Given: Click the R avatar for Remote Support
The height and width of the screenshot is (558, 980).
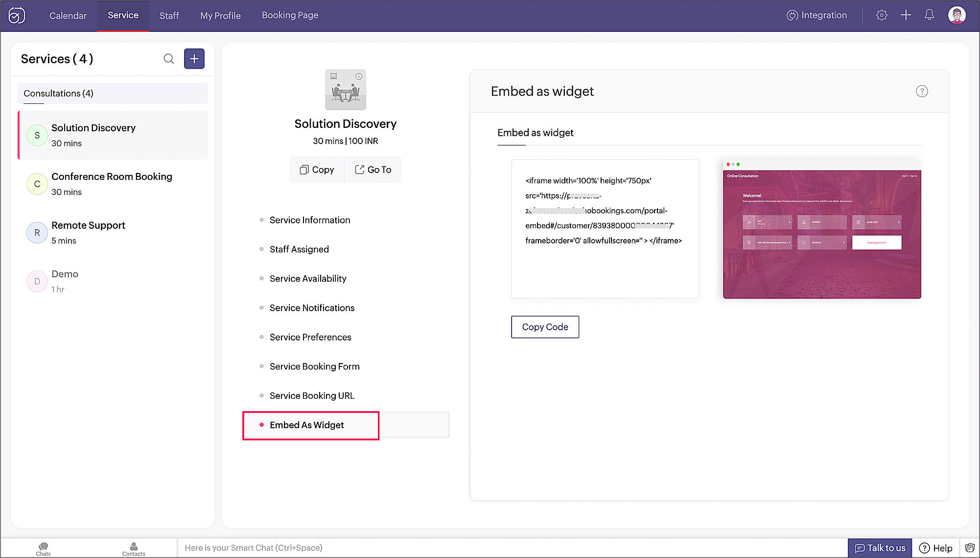Looking at the screenshot, I should coord(37,233).
